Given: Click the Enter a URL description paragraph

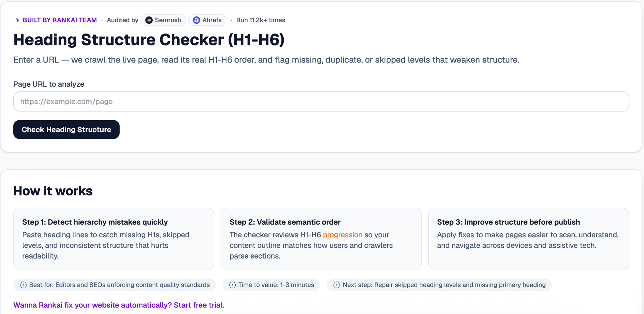Looking at the screenshot, I should (x=266, y=60).
